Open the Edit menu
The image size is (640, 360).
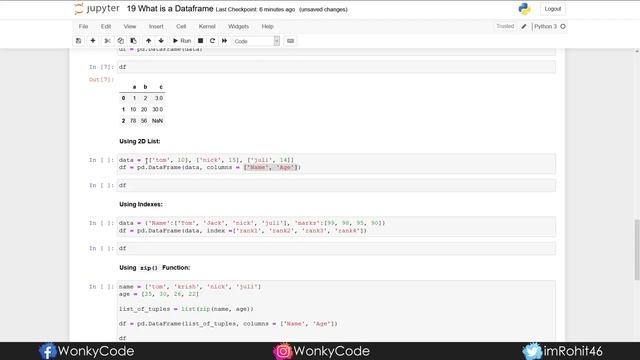tap(106, 26)
